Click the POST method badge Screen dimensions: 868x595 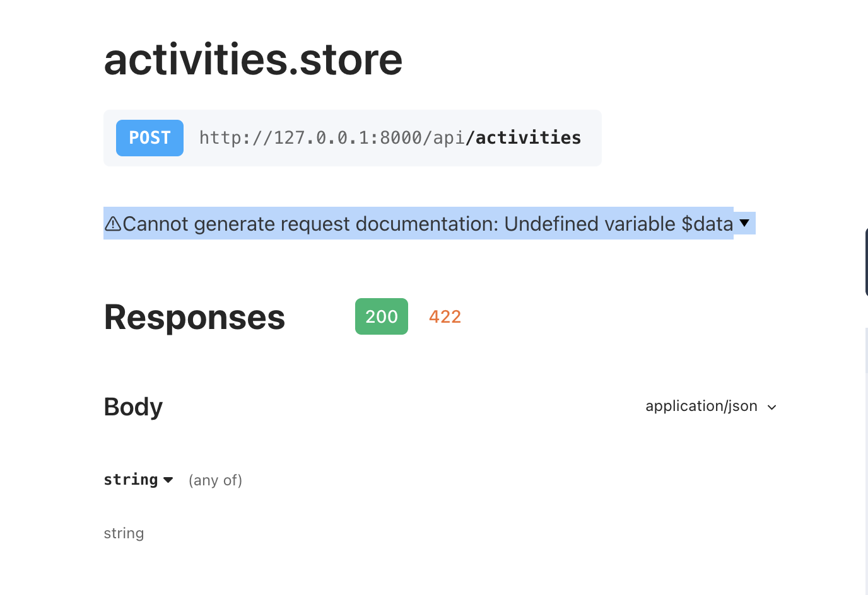[x=150, y=137]
